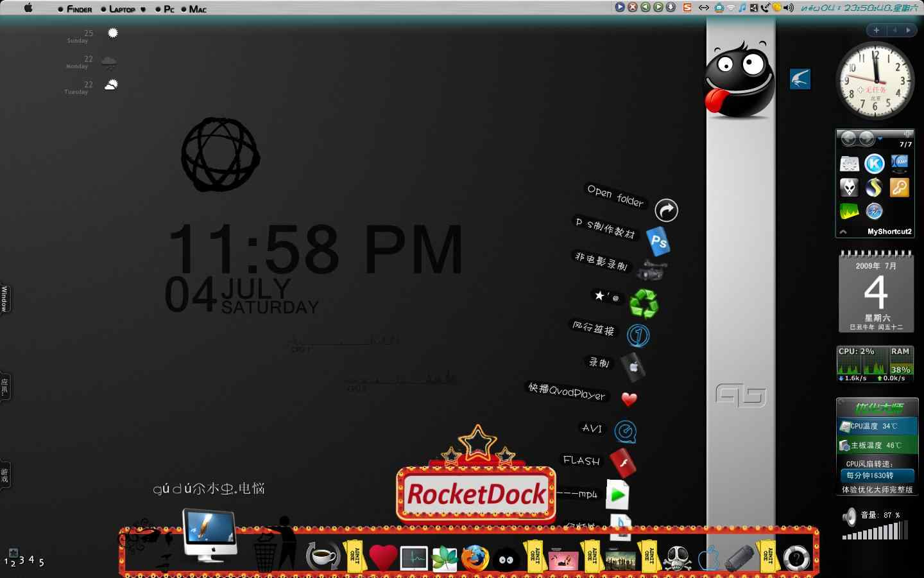Open the Finder menu item
This screenshot has height=578, width=924.
pos(80,9)
